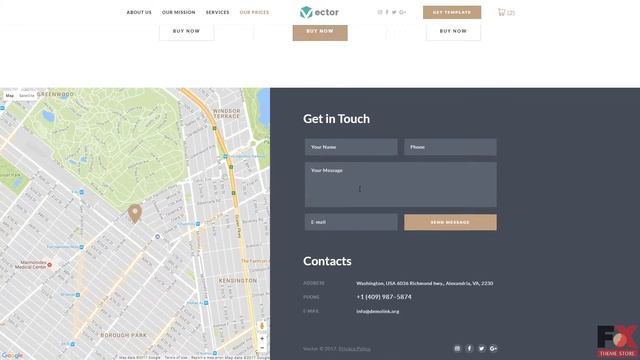The height and width of the screenshot is (360, 640).
Task: Click the Vector logo in header
Action: tap(319, 12)
